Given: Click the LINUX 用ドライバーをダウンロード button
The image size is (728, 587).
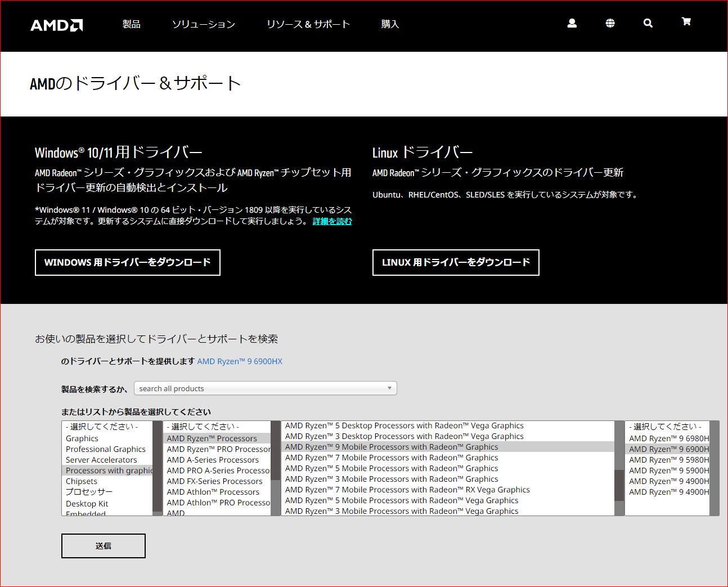Looking at the screenshot, I should [455, 262].
